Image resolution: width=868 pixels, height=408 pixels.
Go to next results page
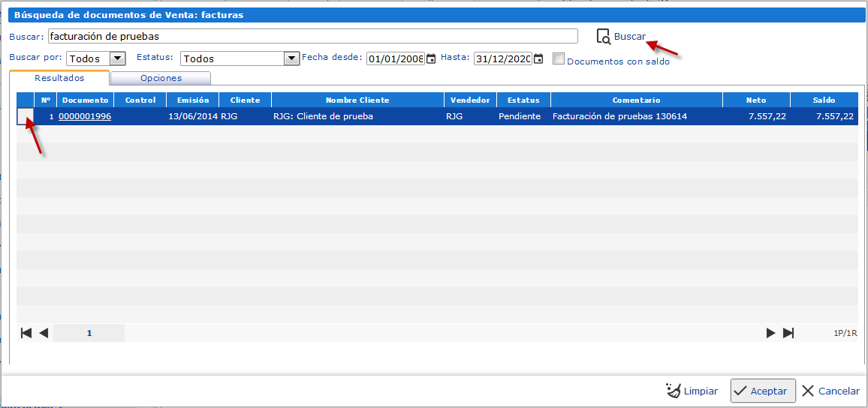coord(770,333)
